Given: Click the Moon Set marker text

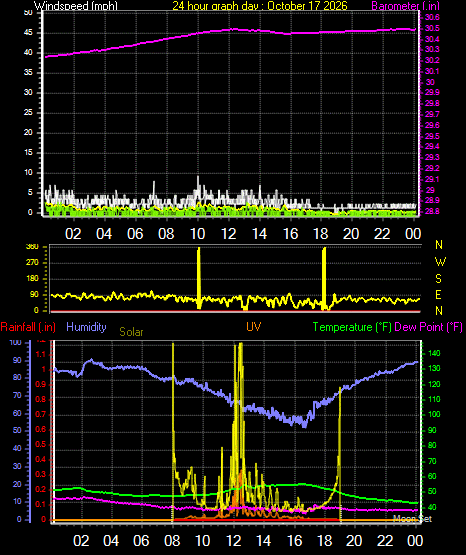Looking at the screenshot, I should (413, 519).
